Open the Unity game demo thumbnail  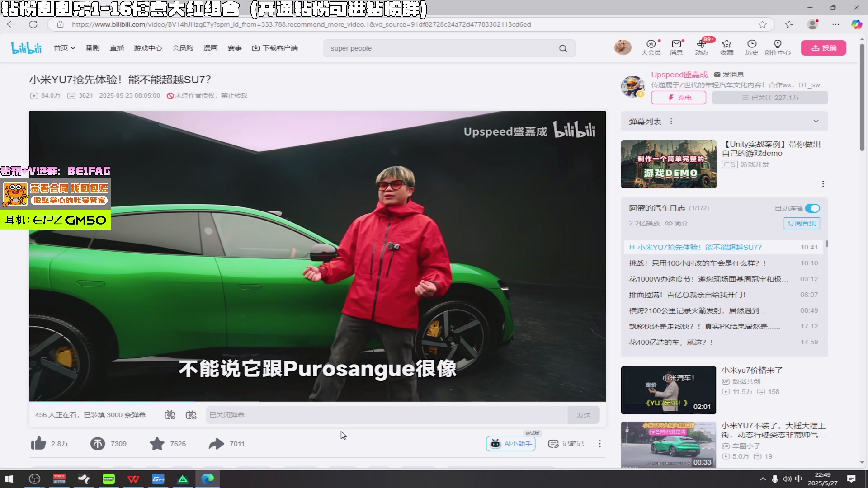(669, 164)
